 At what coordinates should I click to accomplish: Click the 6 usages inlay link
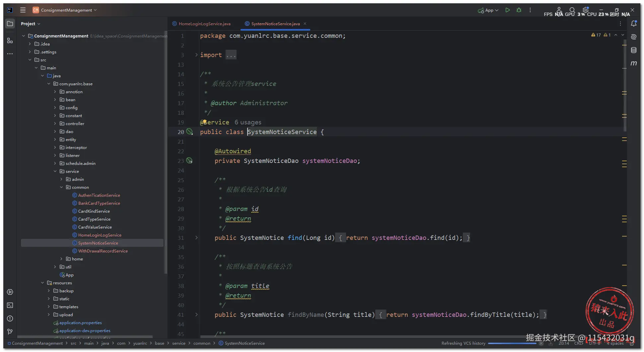tap(248, 122)
